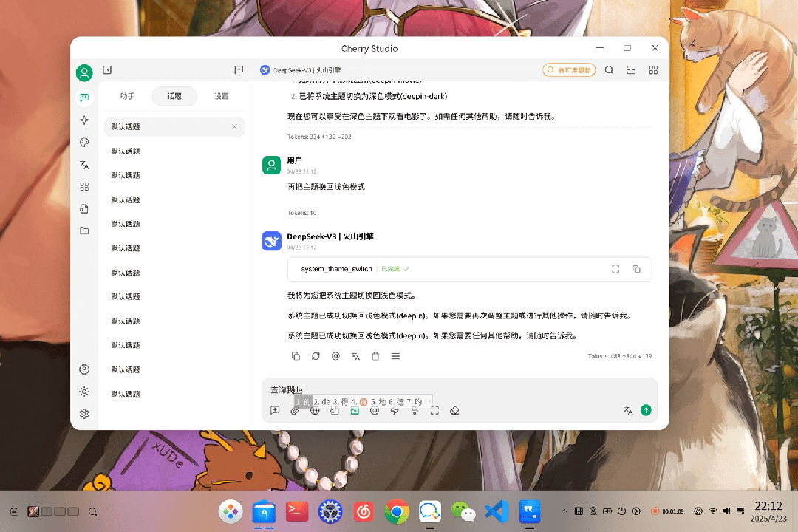The width and height of the screenshot is (798, 532).
Task: Add new topic from input toolbar
Action: tap(276, 410)
